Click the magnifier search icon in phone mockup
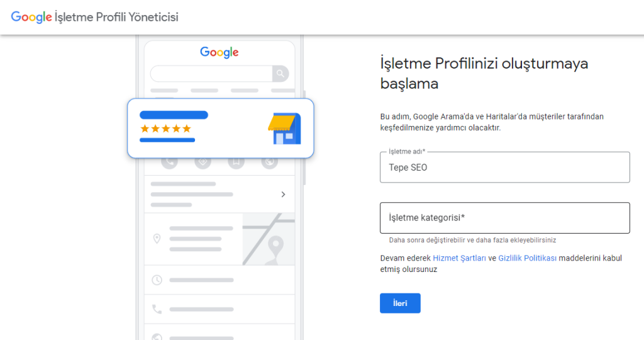 point(280,74)
